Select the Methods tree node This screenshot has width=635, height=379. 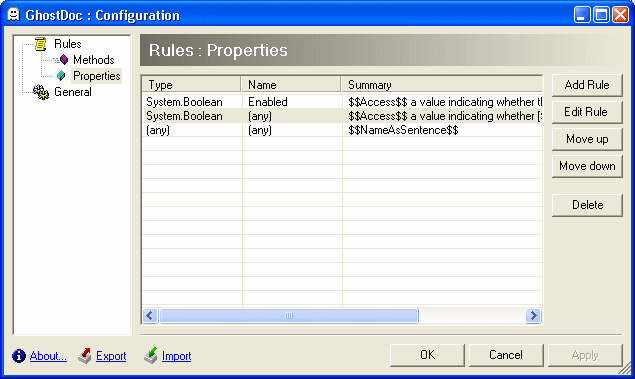tap(94, 60)
